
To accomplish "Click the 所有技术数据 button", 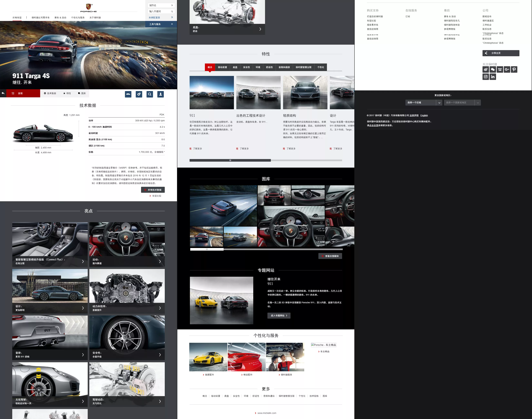I will [x=153, y=190].
